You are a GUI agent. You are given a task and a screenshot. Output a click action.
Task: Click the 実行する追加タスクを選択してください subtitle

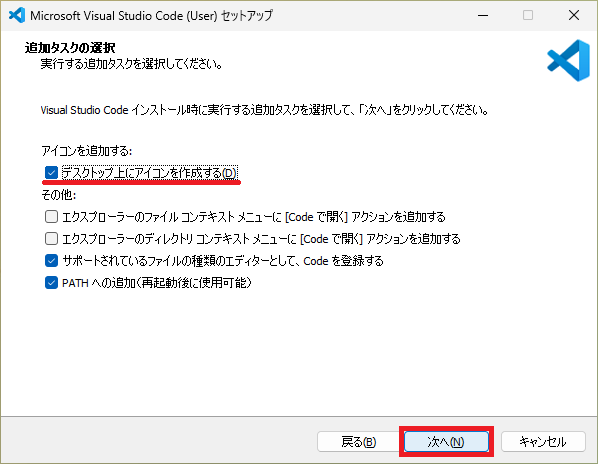pos(132,64)
